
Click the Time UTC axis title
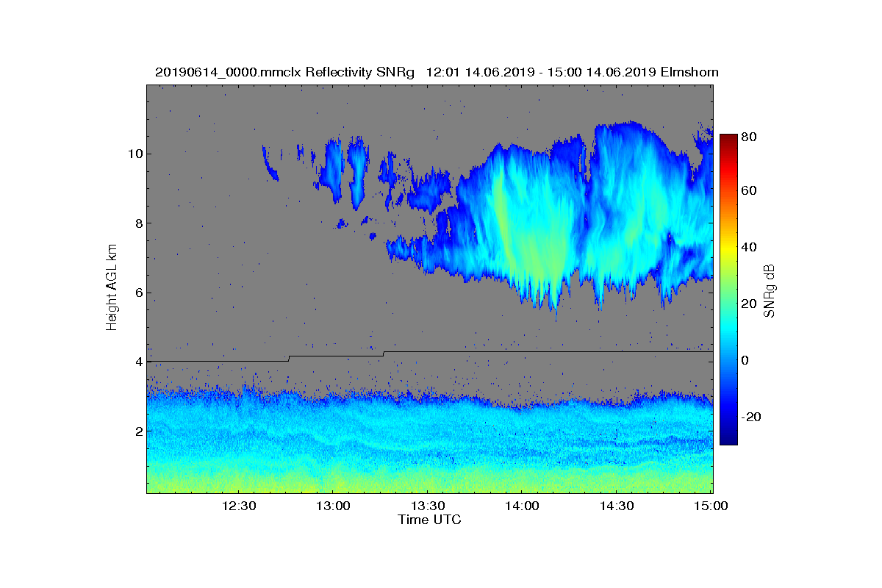tap(430, 520)
